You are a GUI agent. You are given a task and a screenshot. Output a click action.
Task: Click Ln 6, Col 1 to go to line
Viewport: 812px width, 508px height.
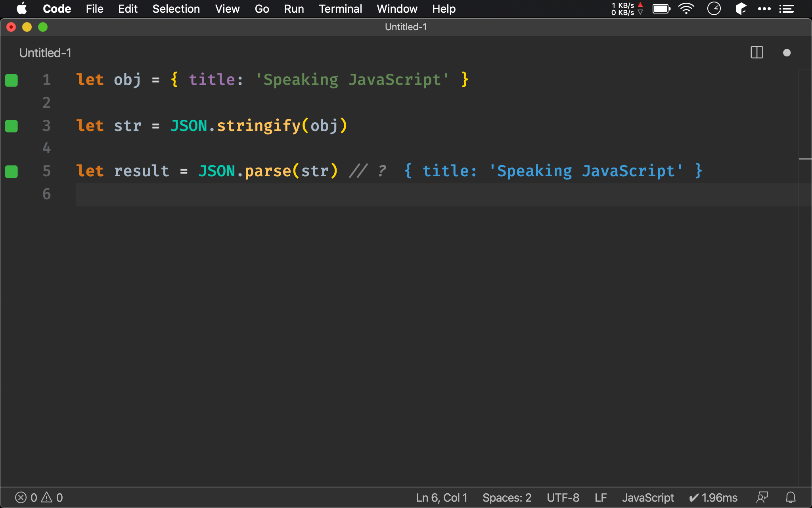(441, 497)
